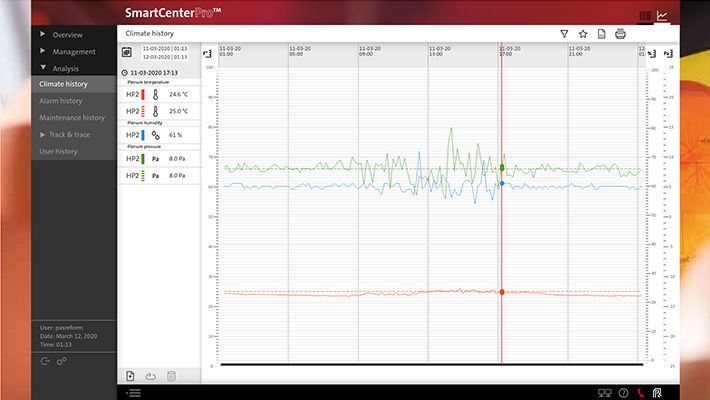
Task: Log out with the exit arrow icon
Action: click(x=45, y=361)
